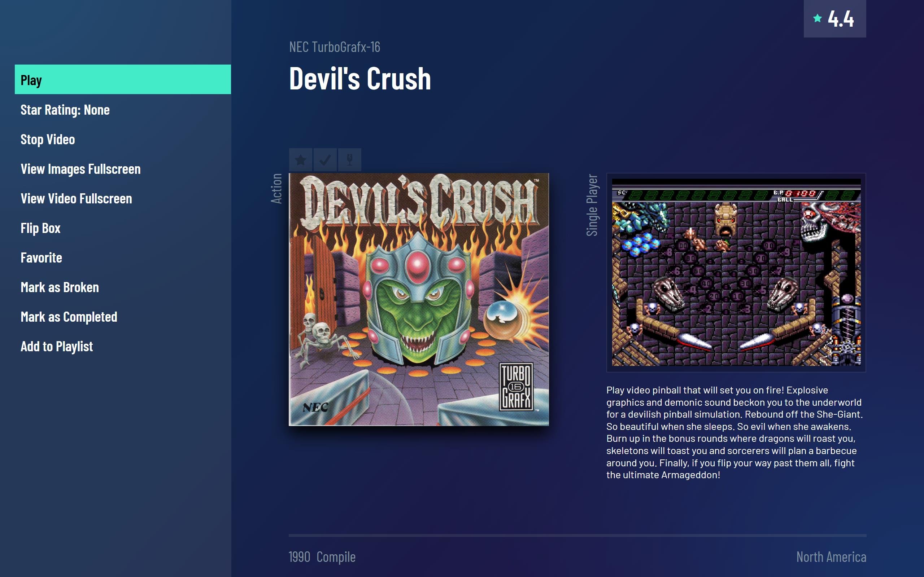Click the NEC TurboGrafx-16 platform label

[335, 47]
